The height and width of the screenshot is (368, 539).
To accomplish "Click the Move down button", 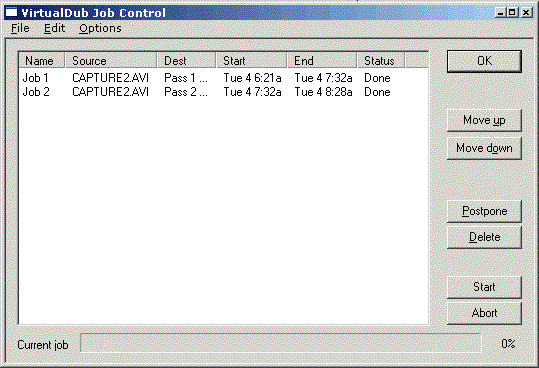I will pos(484,148).
